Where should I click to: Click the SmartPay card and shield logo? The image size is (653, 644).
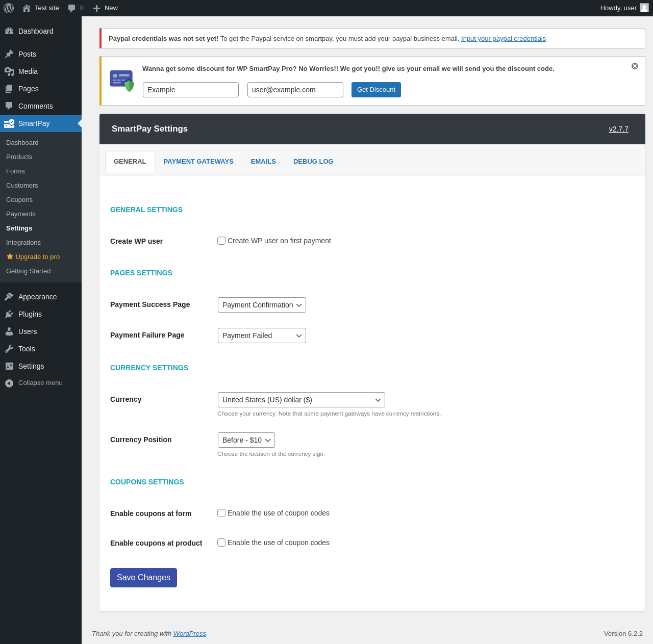click(122, 81)
